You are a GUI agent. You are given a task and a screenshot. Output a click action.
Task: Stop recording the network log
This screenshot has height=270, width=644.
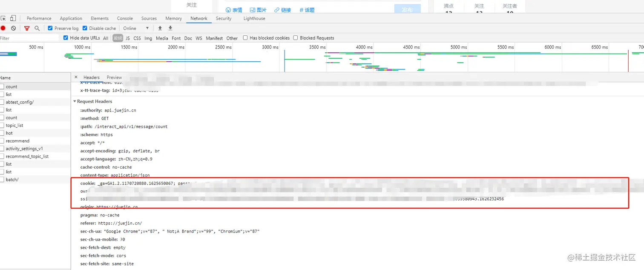coord(3,28)
